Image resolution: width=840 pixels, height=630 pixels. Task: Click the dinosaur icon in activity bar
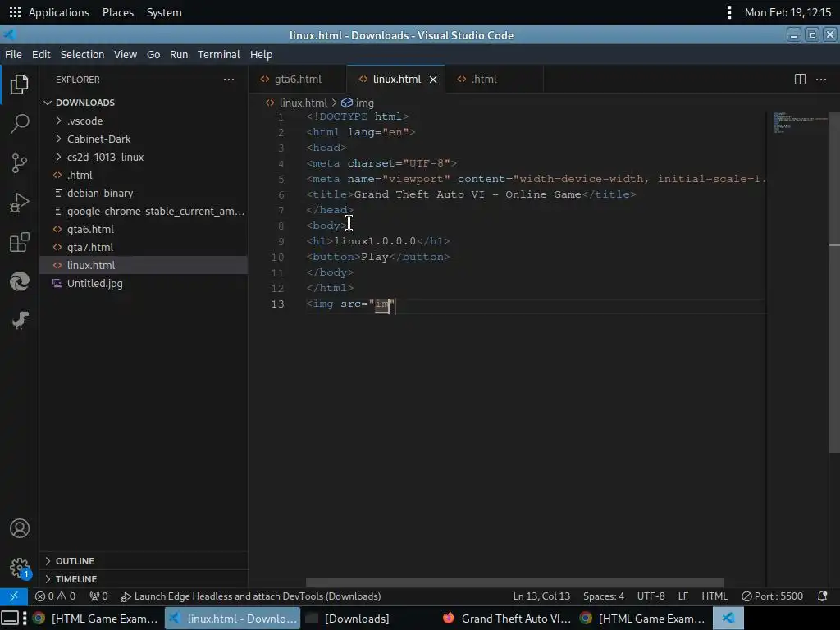coord(20,321)
